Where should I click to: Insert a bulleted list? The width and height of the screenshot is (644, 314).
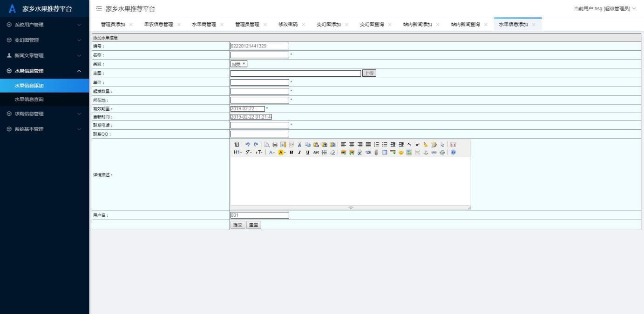[x=385, y=144]
